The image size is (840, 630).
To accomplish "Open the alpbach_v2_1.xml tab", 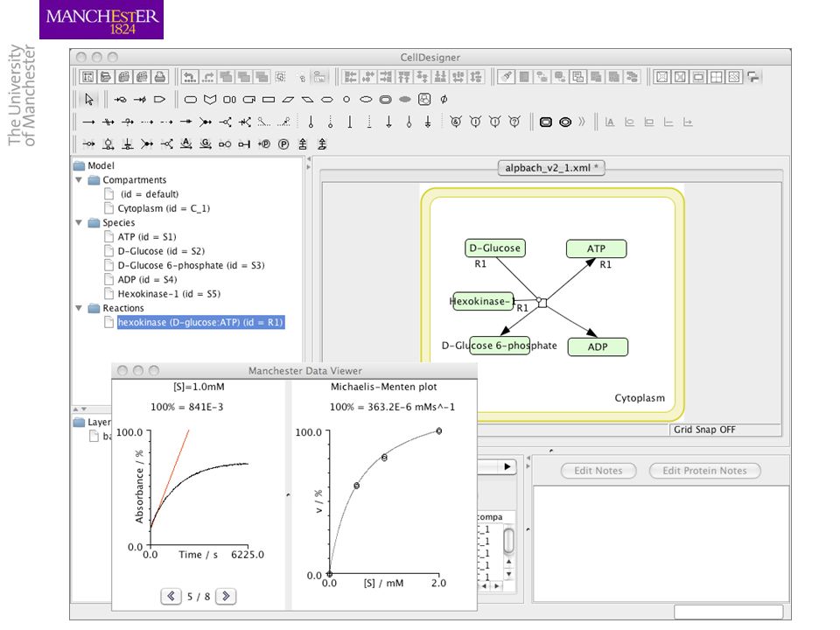I will coord(551,168).
